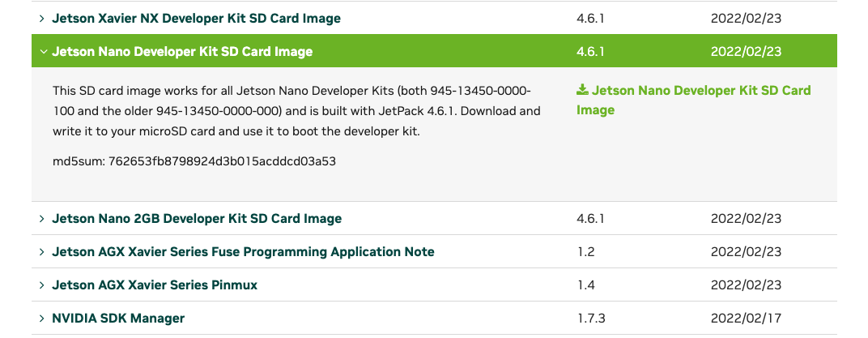Expand Jetson AGX Xavier Series Pinmux chevron

(41, 285)
